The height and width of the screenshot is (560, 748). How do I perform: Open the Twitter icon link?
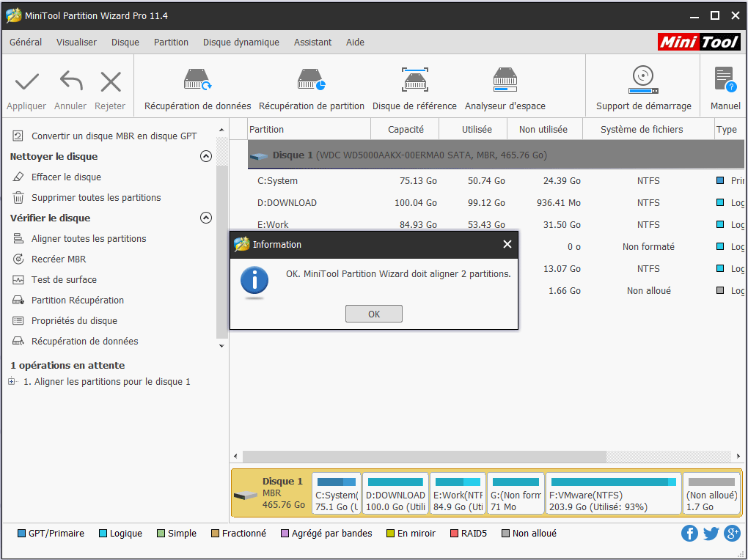coord(711,534)
